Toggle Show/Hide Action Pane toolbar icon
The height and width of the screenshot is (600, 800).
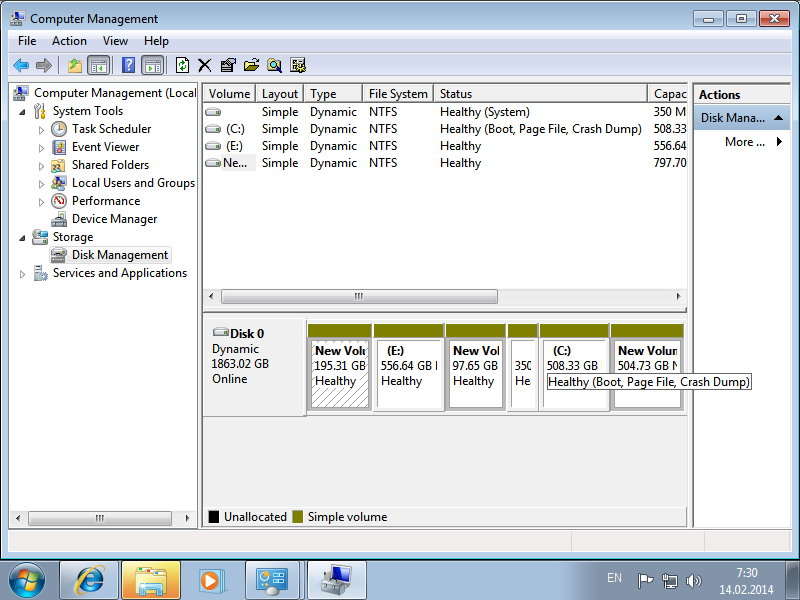point(153,65)
